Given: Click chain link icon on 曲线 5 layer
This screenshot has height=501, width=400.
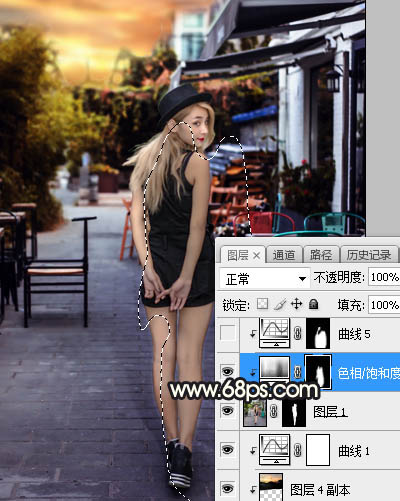Looking at the screenshot, I should (x=298, y=333).
